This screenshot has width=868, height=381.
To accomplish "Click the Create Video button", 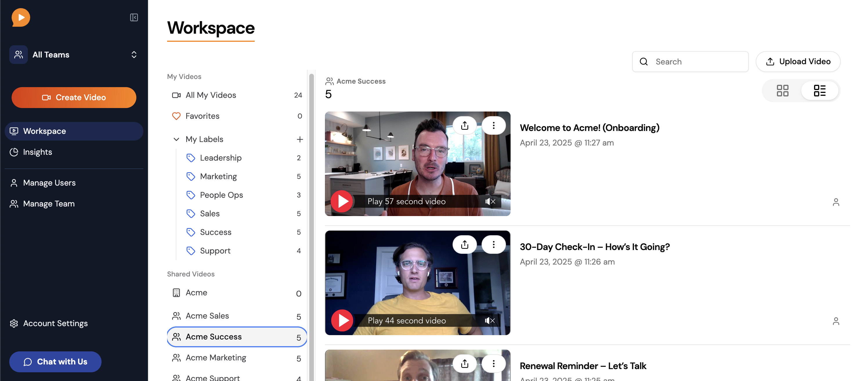I will (74, 98).
